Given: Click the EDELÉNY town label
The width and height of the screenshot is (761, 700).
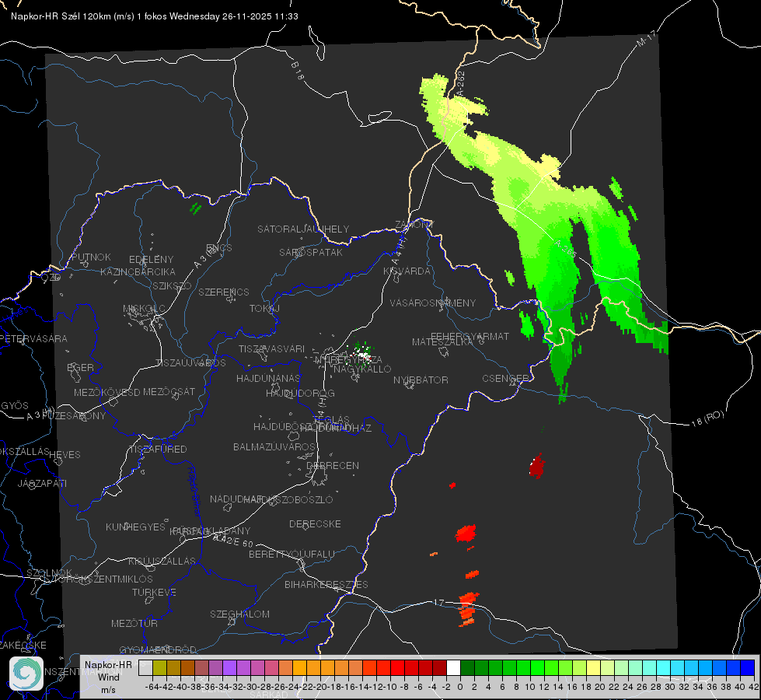Looking at the screenshot, I should point(151,260).
